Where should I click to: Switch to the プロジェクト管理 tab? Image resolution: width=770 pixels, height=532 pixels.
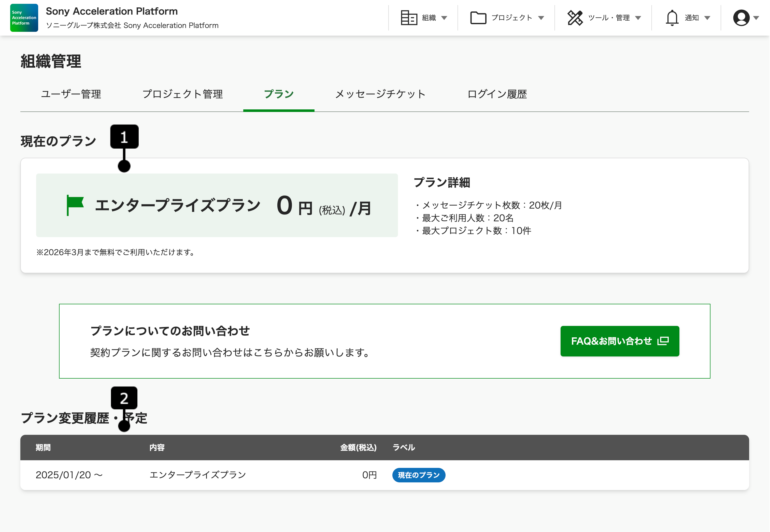tap(183, 94)
